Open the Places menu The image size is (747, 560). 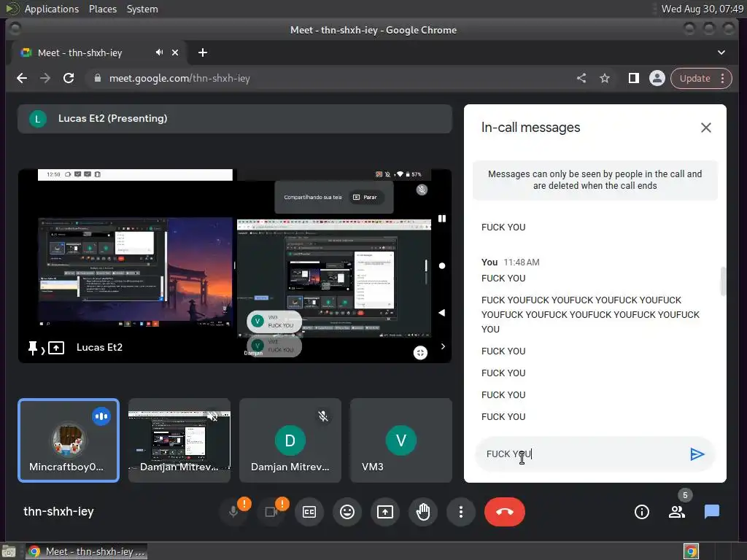coord(103,9)
